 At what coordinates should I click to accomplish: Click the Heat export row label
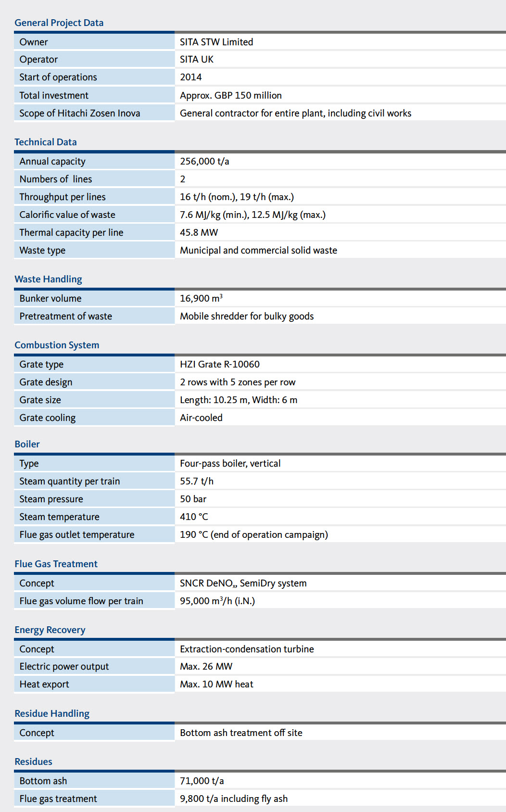(44, 684)
